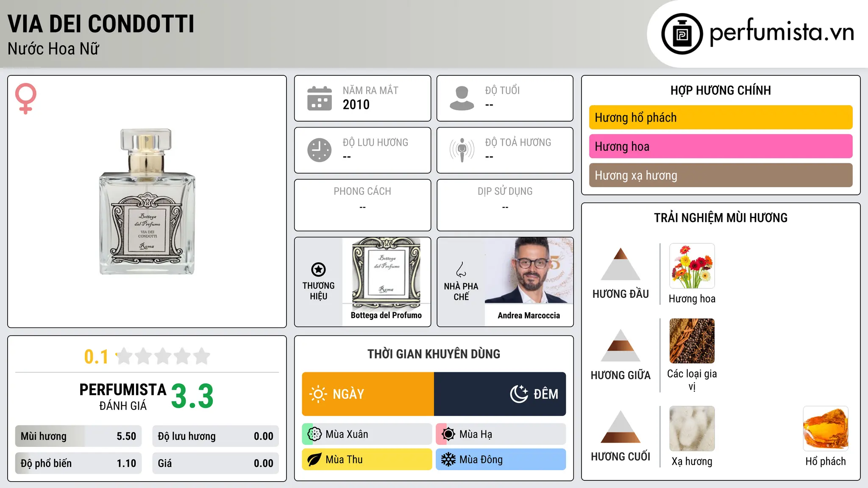Click the PERFUMISTA ĐÁNH GIÁ label
868x488 pixels.
point(123,396)
